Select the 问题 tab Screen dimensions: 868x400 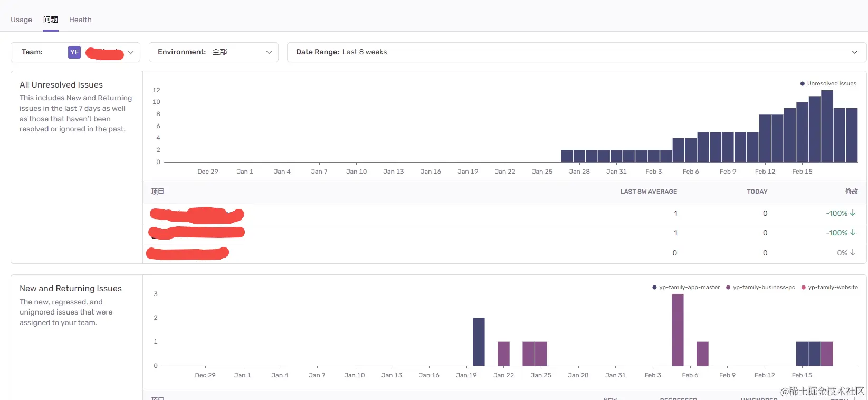click(51, 20)
